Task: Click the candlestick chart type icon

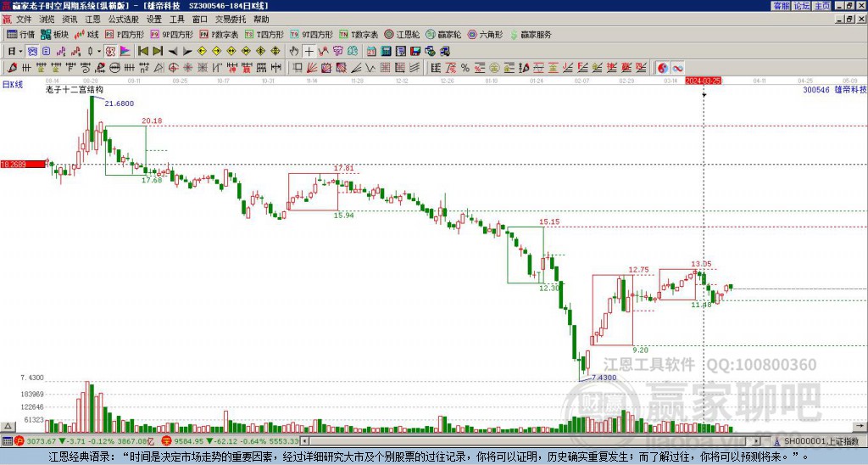Action: [90, 51]
